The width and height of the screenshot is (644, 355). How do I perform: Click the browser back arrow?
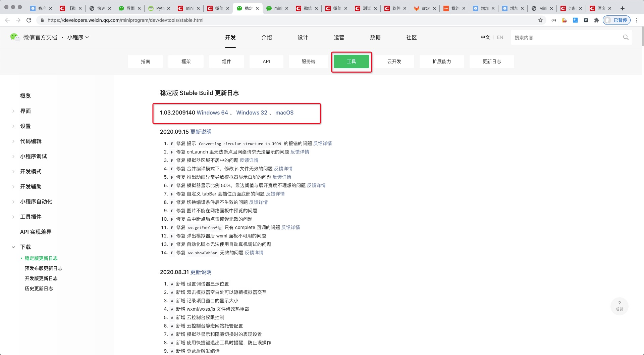[7, 20]
